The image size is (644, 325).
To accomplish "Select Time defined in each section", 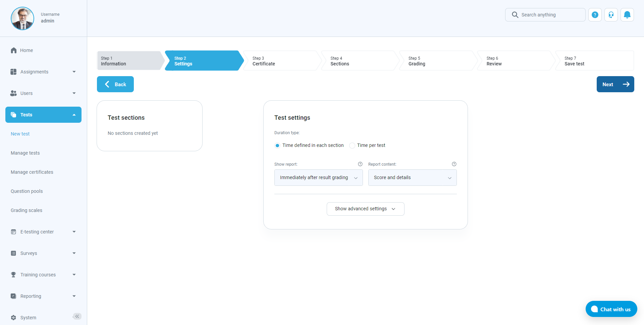I will (x=277, y=146).
